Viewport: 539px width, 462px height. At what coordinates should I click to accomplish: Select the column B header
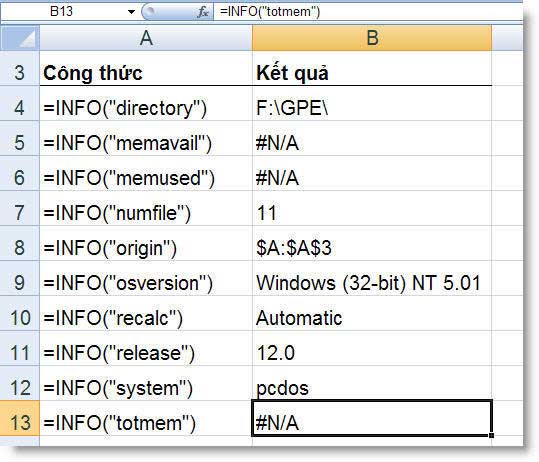(372, 37)
